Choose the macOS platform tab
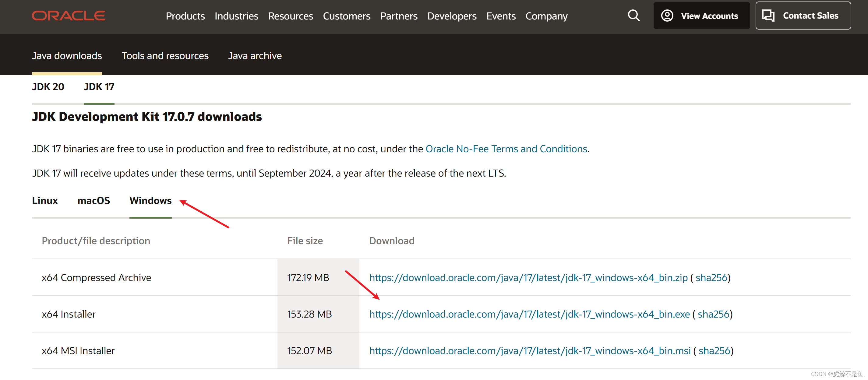This screenshot has width=868, height=380. coord(94,201)
